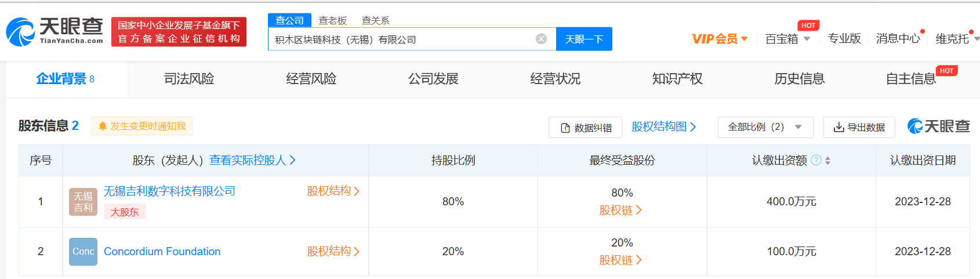Click the 数据纠错 button
The height and width of the screenshot is (279, 980).
585,128
